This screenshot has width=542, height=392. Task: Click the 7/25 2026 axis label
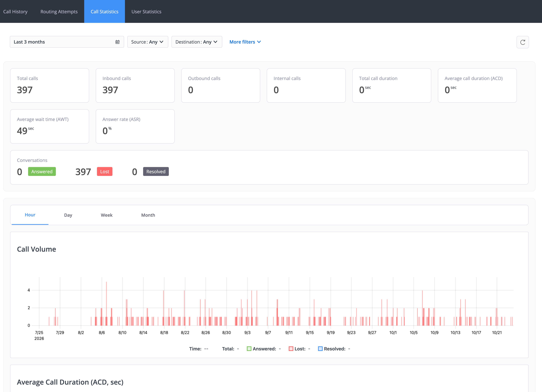point(39,335)
